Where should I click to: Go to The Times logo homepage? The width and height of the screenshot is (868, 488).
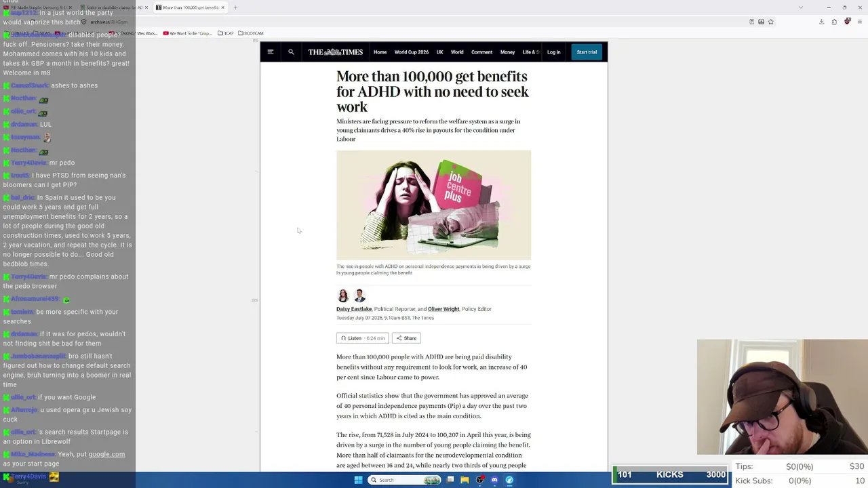tap(336, 52)
